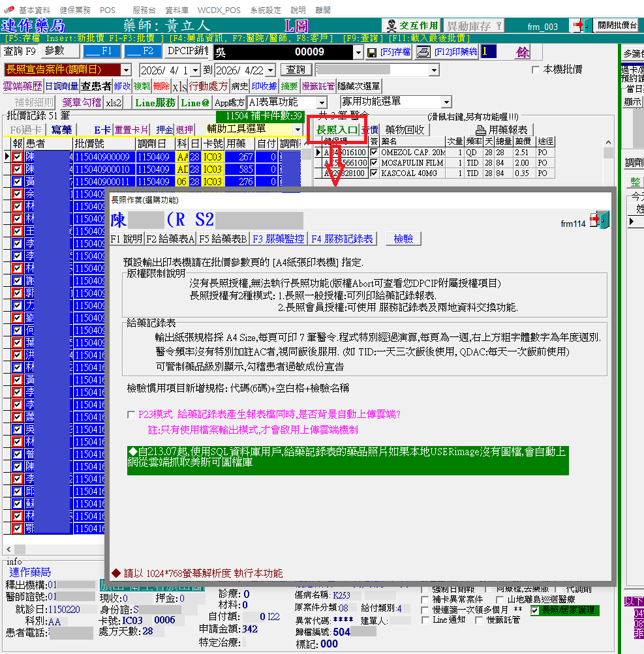This screenshot has height=654, width=644.
Task: Click the printer icon on 用藥報表
Action: 480,130
